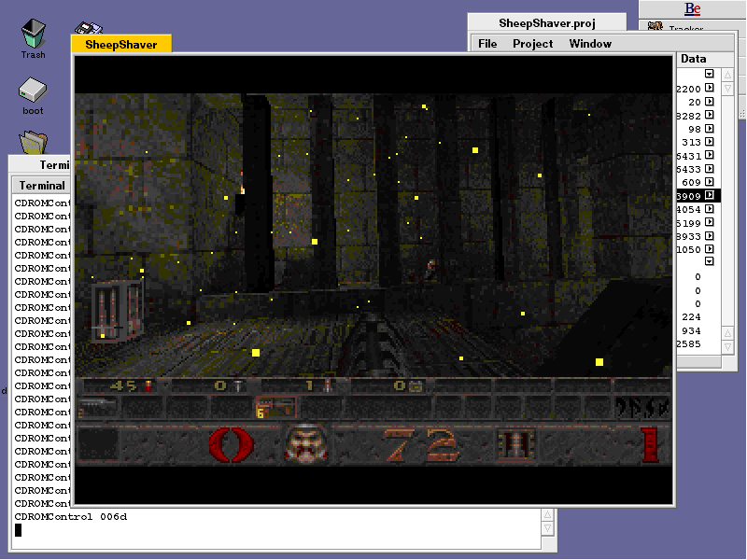Image resolution: width=747 pixels, height=560 pixels.
Task: Select the highlighted weapon slot 6 icon
Action: tap(276, 408)
